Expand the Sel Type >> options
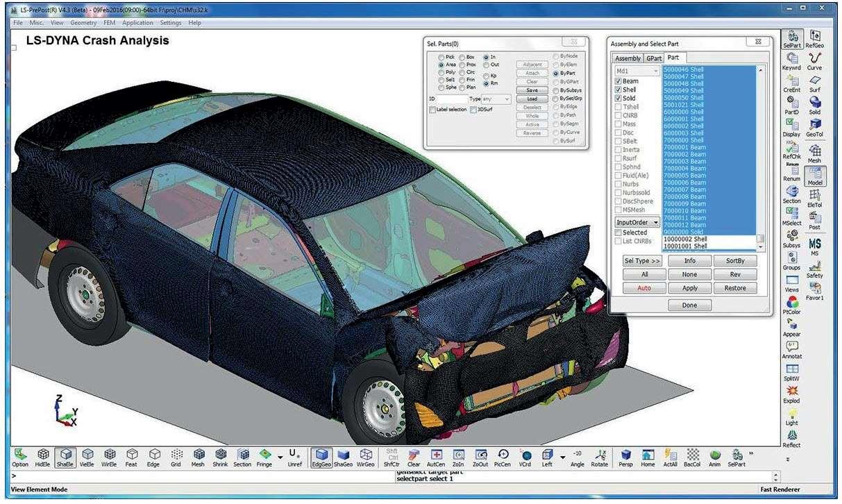The image size is (842, 504). tap(642, 261)
